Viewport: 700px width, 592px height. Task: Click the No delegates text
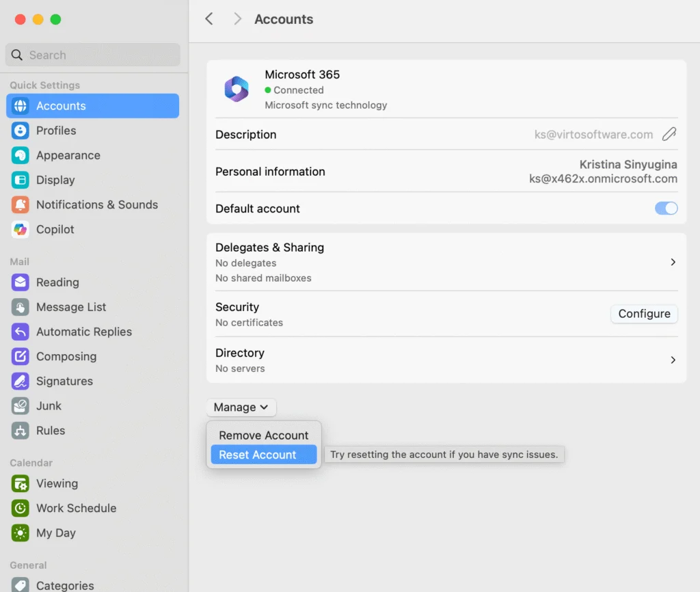pos(246,263)
